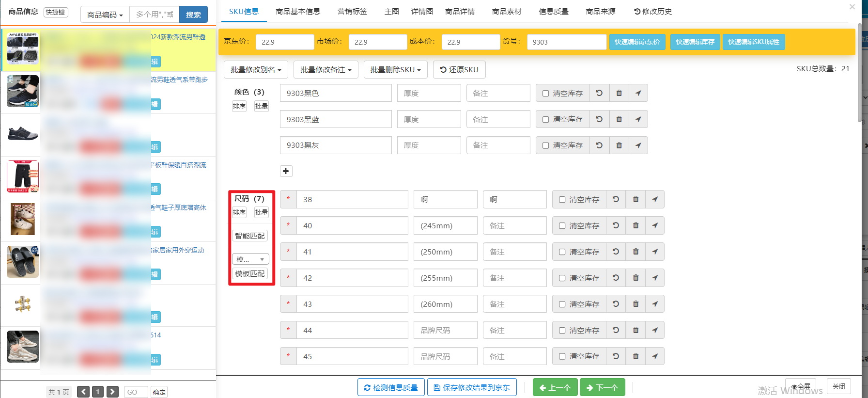Select the black slippers product thumbnail
The height and width of the screenshot is (398, 868).
[23, 262]
